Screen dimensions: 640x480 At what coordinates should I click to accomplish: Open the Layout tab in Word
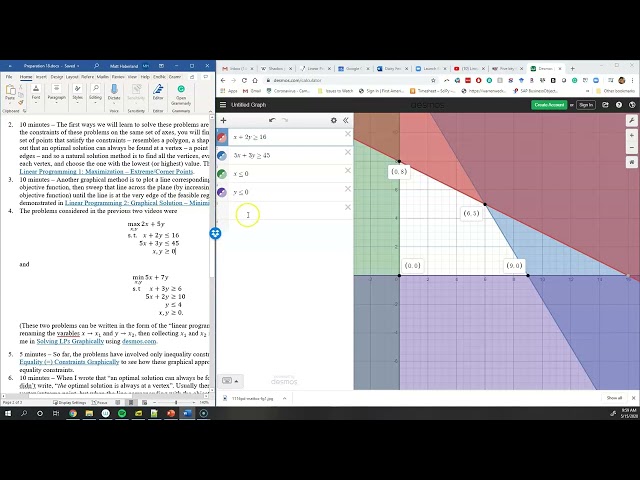72,77
